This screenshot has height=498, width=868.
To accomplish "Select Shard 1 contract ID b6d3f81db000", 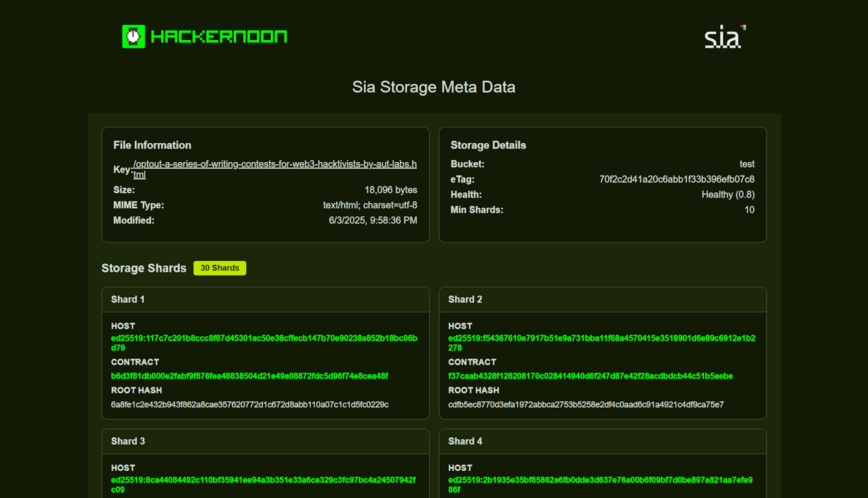I will (x=249, y=376).
